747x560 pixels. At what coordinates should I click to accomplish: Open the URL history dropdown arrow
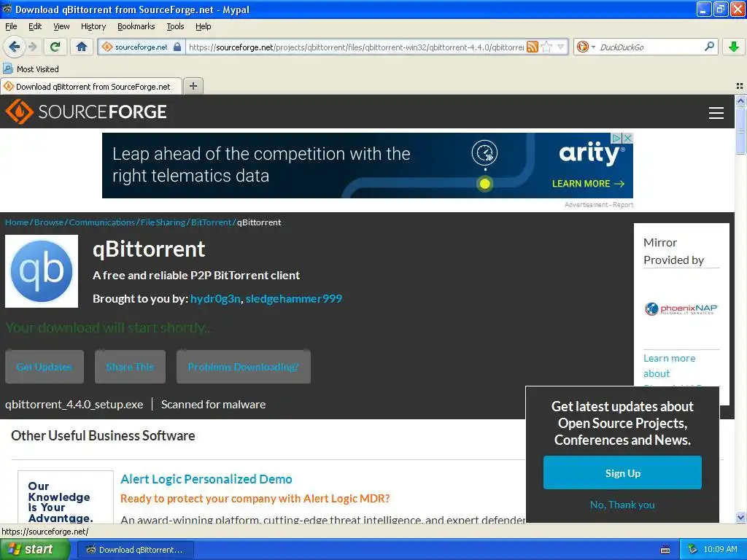tap(561, 47)
